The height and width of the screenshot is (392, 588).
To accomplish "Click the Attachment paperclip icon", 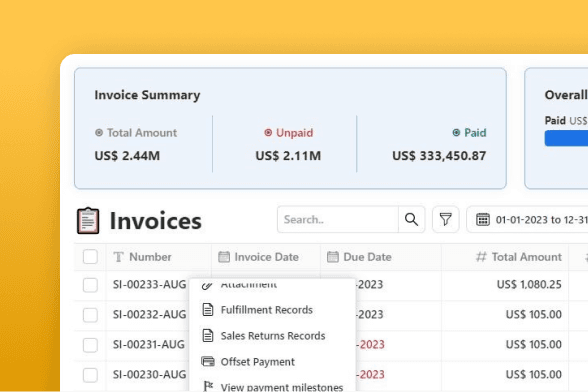I will [207, 285].
